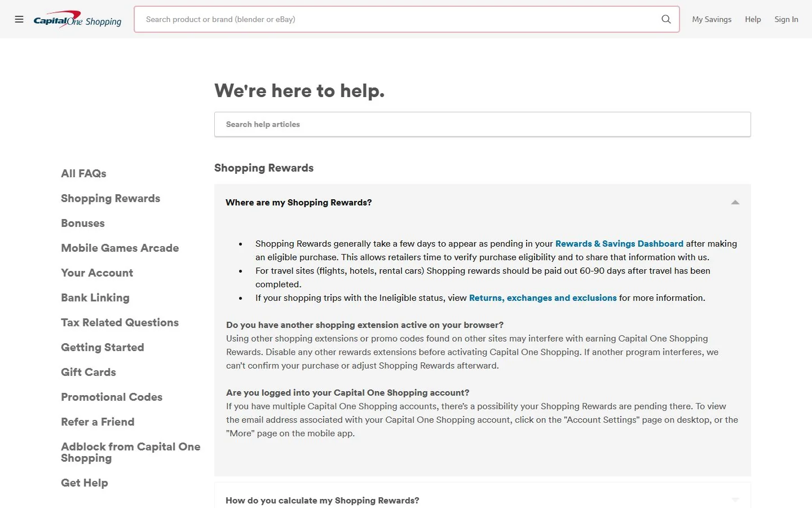
Task: Open the Promotional Codes category
Action: click(112, 397)
